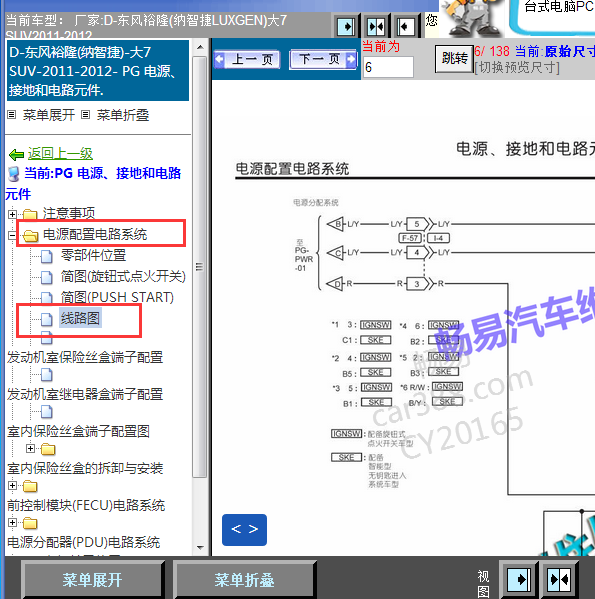Click the bottom right-arrow view icon
Screen dimensions: 595x599
coord(519,579)
